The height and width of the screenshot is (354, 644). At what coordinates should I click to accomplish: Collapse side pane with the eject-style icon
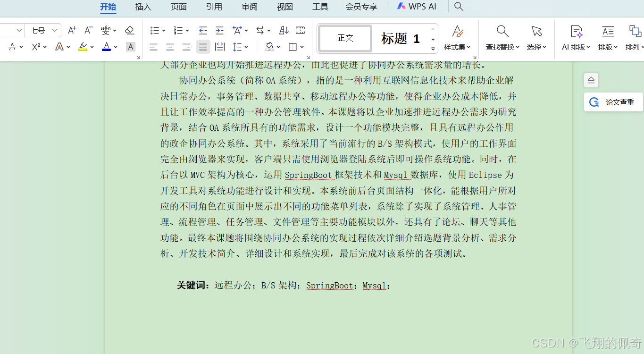pyautogui.click(x=591, y=80)
